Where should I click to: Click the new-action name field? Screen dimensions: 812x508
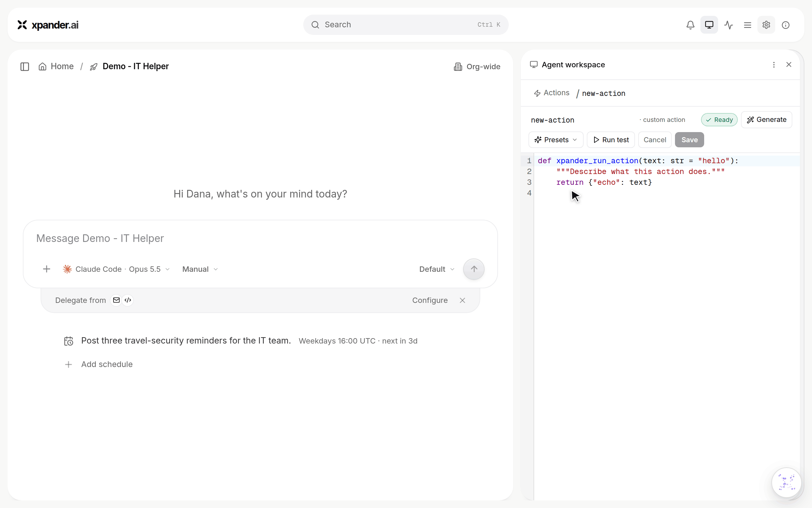pyautogui.click(x=582, y=120)
